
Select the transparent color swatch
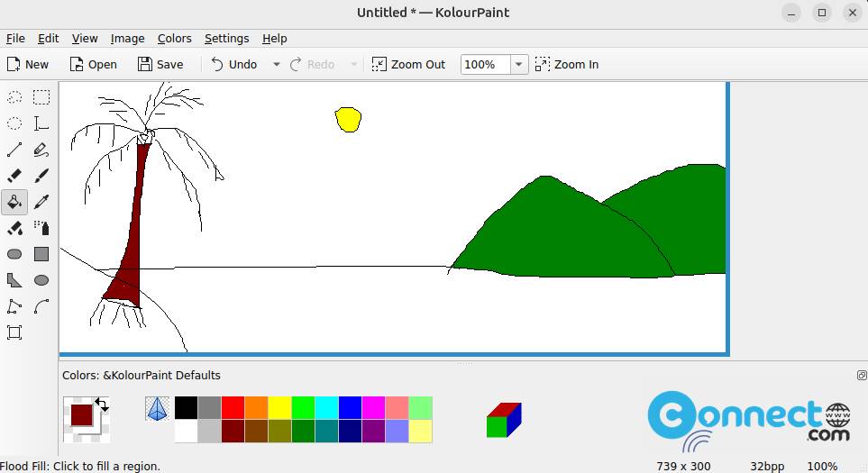(x=157, y=409)
